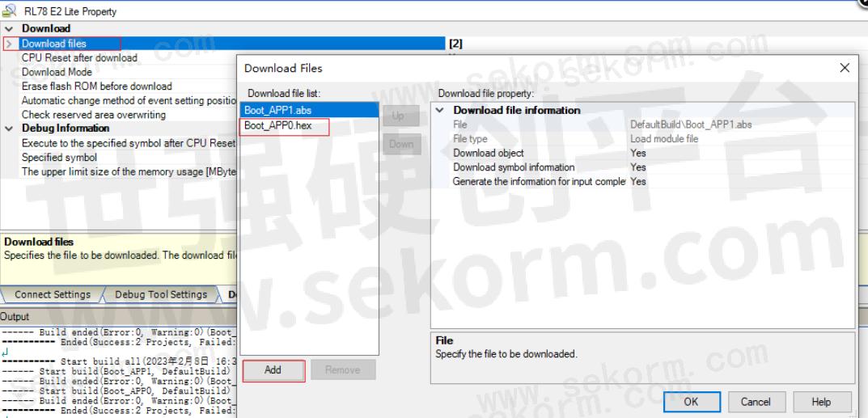Collapse the Debug Information category

[x=9, y=128]
